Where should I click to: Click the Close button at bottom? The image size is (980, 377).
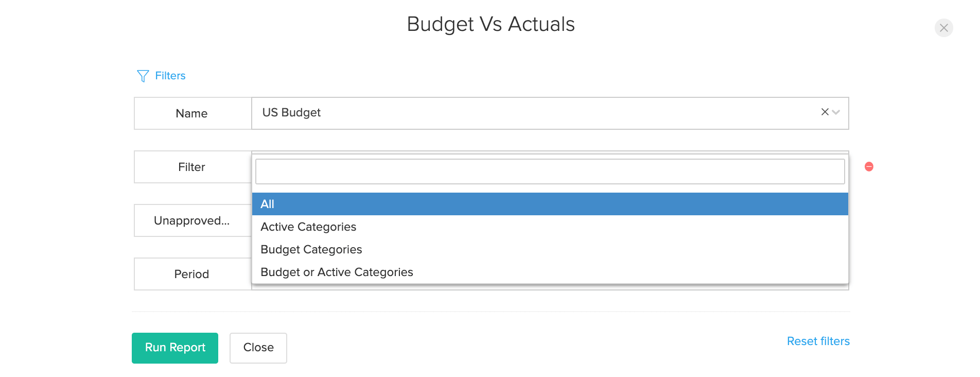pyautogui.click(x=258, y=348)
